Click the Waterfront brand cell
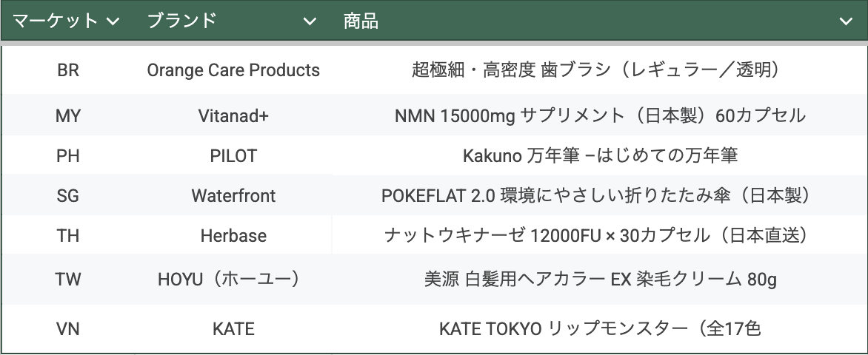Viewport: 868px width, 355px height. [233, 196]
